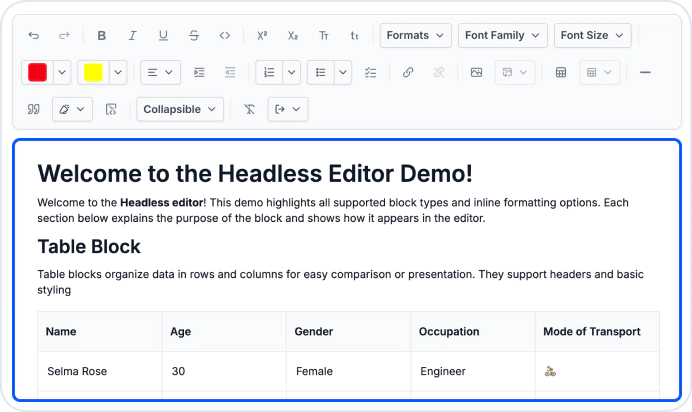Viewport: 692px width, 412px height.
Task: Expand numbered list style options
Action: pos(292,72)
